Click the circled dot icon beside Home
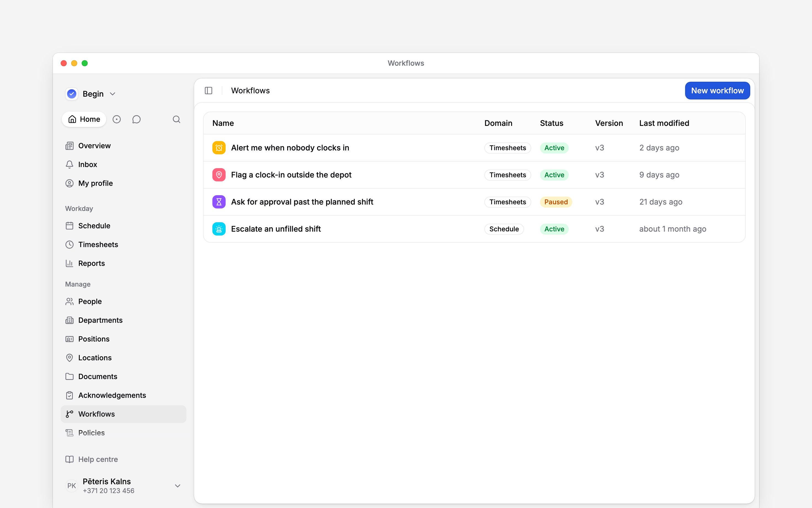 116,119
